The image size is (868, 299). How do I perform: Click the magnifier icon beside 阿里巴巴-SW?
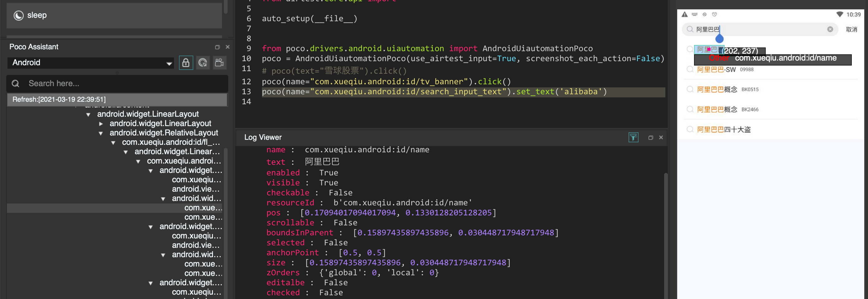tap(690, 70)
